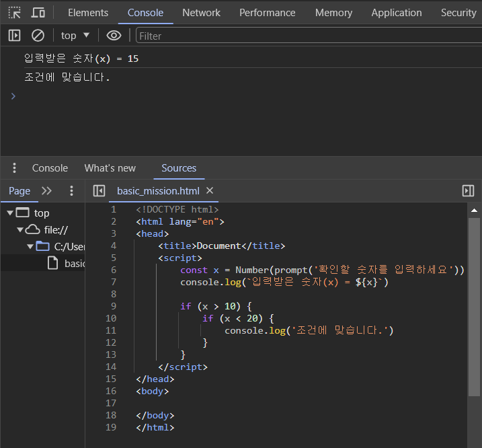Click the <title>Document</title> code line
Image resolution: width=482 pixels, height=448 pixels.
click(222, 246)
